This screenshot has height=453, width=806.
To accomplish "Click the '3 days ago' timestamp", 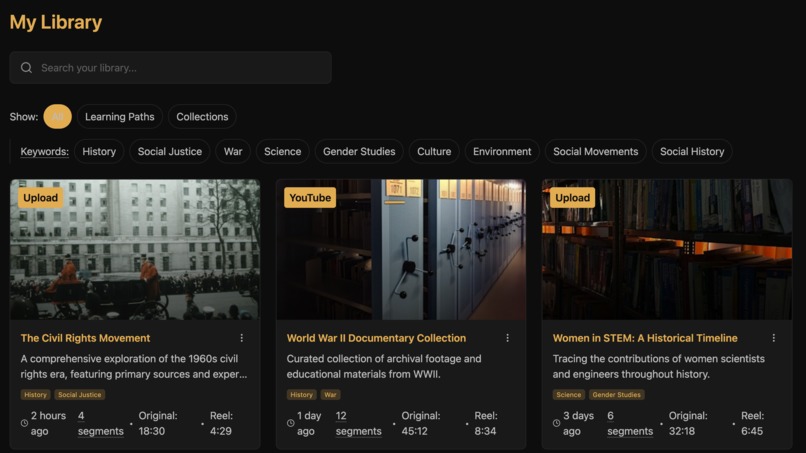I will pos(578,423).
